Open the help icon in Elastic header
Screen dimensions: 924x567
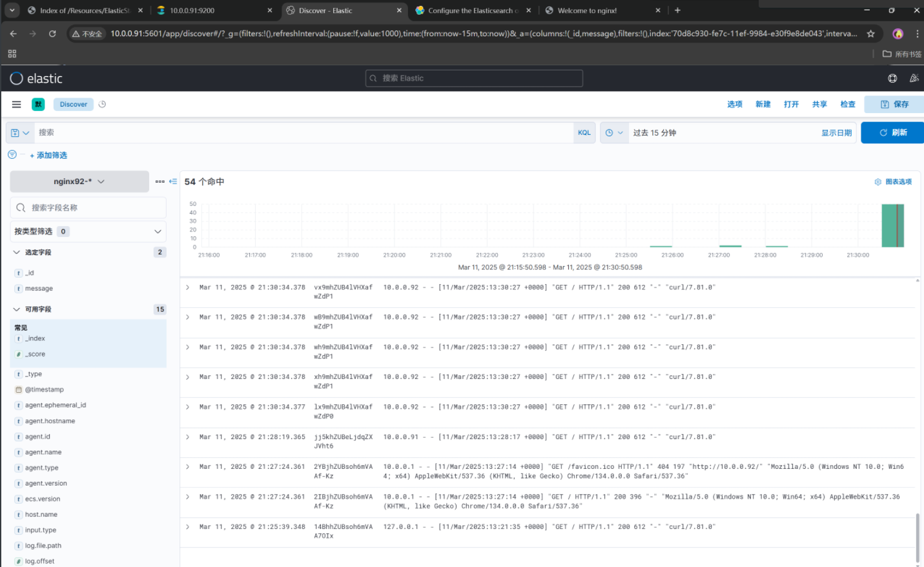click(x=892, y=78)
